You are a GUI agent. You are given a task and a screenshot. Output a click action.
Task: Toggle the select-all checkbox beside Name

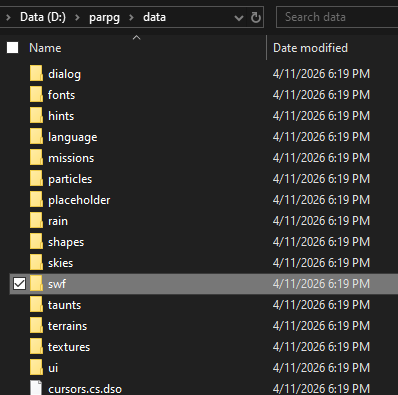(x=13, y=48)
